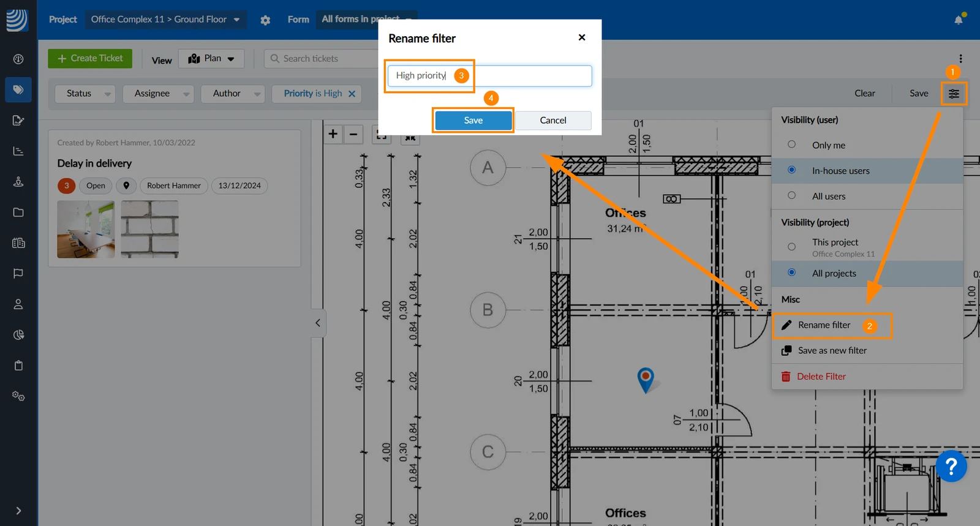Open the Delay in delivery ticket
The height and width of the screenshot is (526, 980).
(94, 163)
